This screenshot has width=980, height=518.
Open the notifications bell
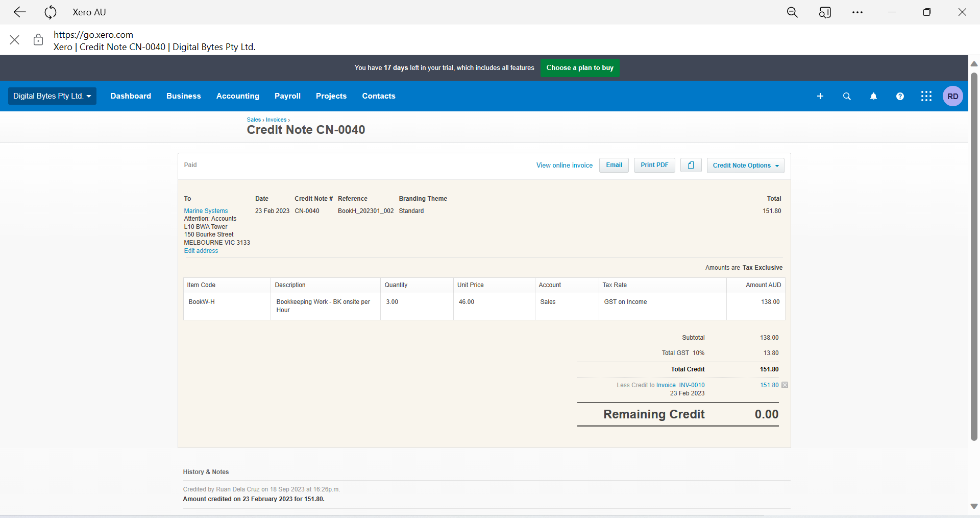coord(873,96)
